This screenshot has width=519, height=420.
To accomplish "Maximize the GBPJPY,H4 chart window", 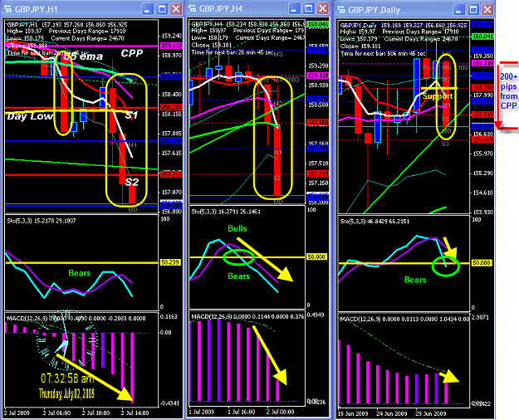I will point(308,8).
